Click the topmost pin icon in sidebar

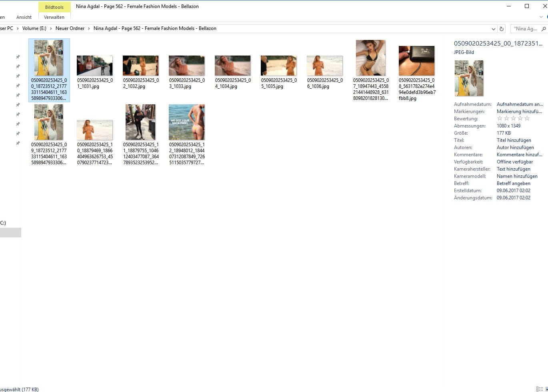pos(18,57)
